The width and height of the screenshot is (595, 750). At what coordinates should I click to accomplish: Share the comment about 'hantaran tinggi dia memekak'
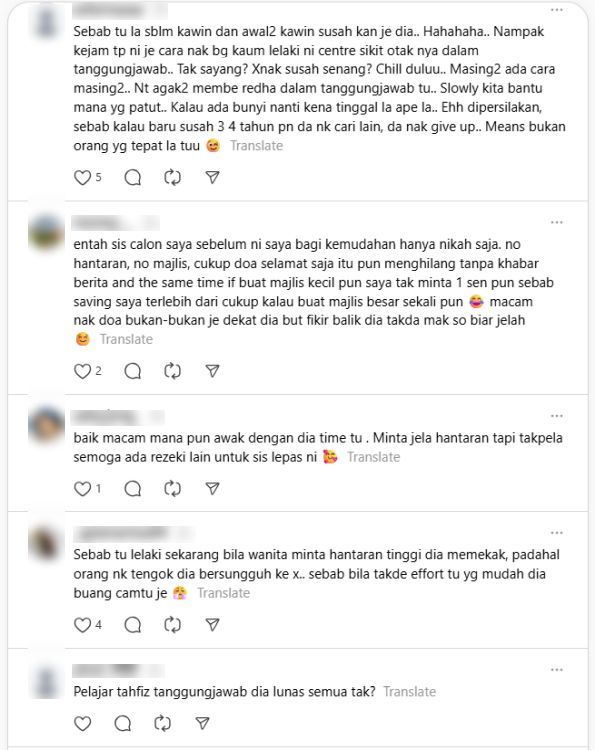212,625
